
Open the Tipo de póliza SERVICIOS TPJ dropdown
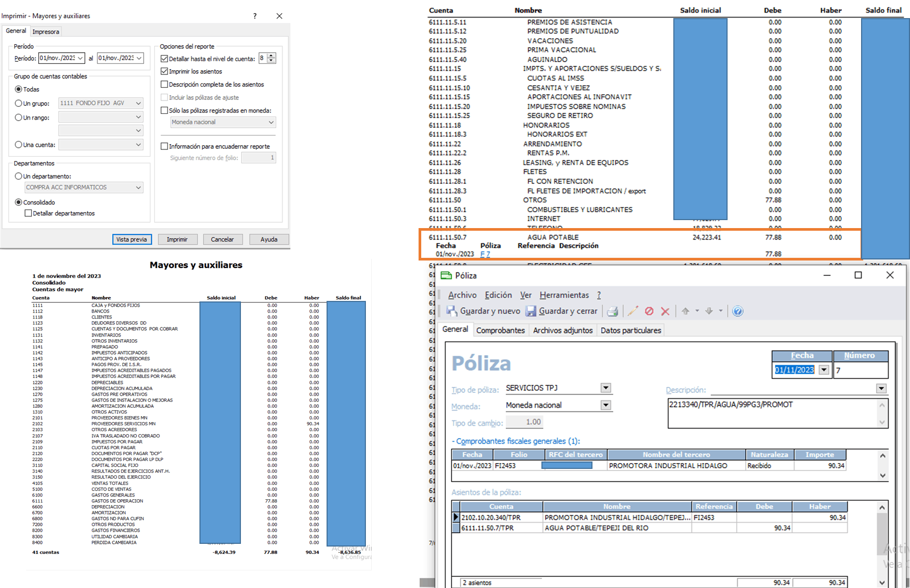(606, 388)
